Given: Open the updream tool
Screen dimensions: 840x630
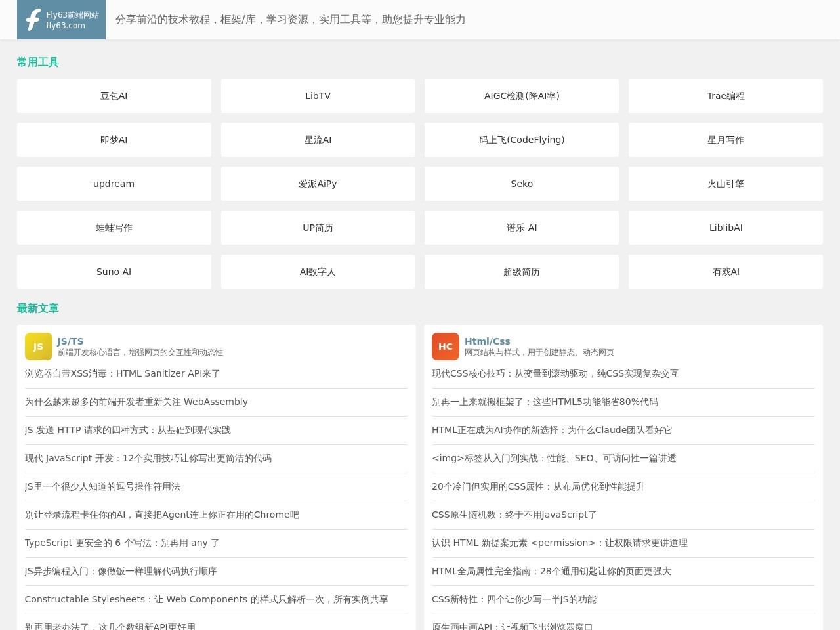Looking at the screenshot, I should click(114, 184).
